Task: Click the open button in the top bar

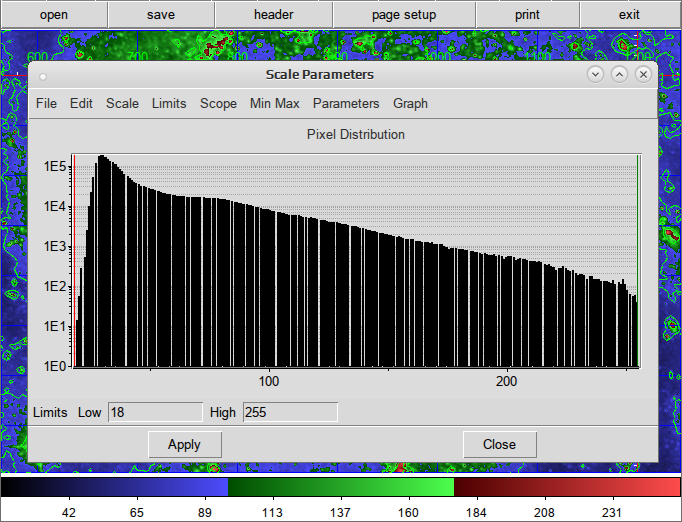Action: click(54, 15)
